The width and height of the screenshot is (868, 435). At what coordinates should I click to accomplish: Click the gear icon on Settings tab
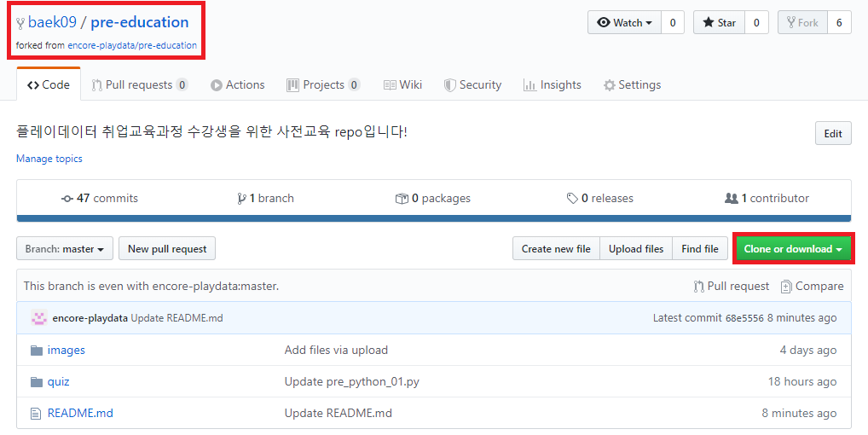(x=610, y=85)
